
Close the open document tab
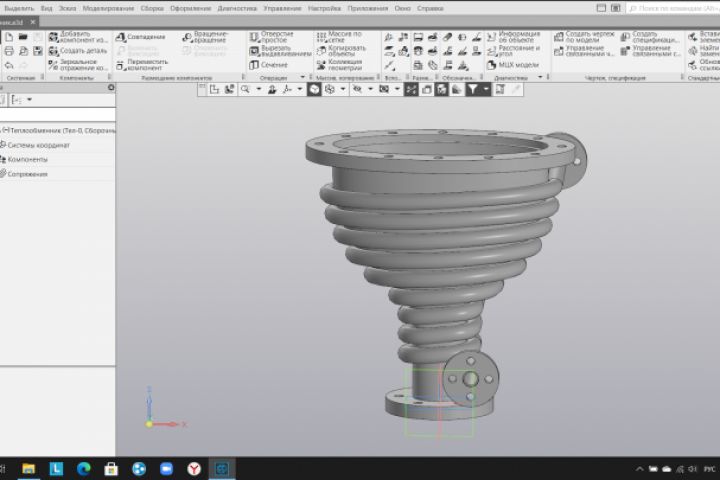(x=33, y=22)
